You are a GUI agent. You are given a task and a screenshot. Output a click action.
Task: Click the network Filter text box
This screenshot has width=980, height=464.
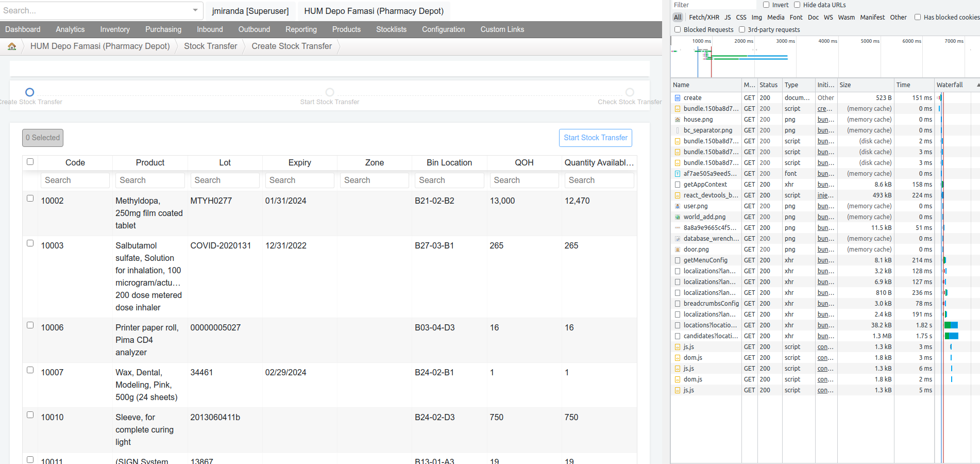[x=714, y=5]
